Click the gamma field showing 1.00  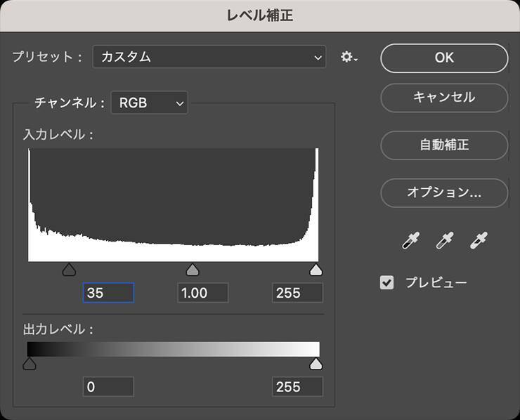[x=202, y=293]
